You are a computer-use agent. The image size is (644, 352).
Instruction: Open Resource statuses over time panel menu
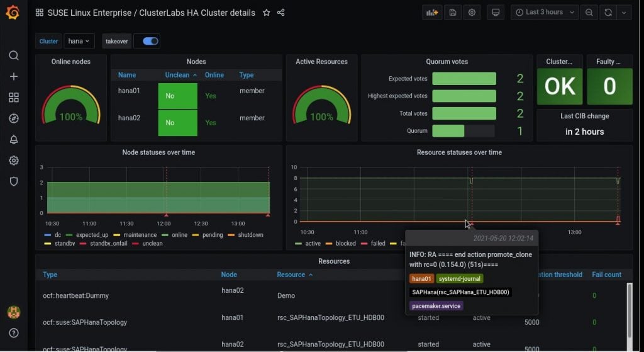pos(459,152)
